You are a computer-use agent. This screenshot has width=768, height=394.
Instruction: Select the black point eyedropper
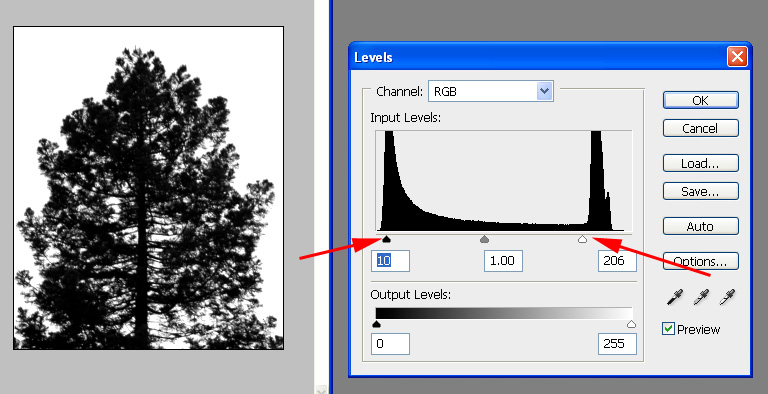pyautogui.click(x=675, y=297)
